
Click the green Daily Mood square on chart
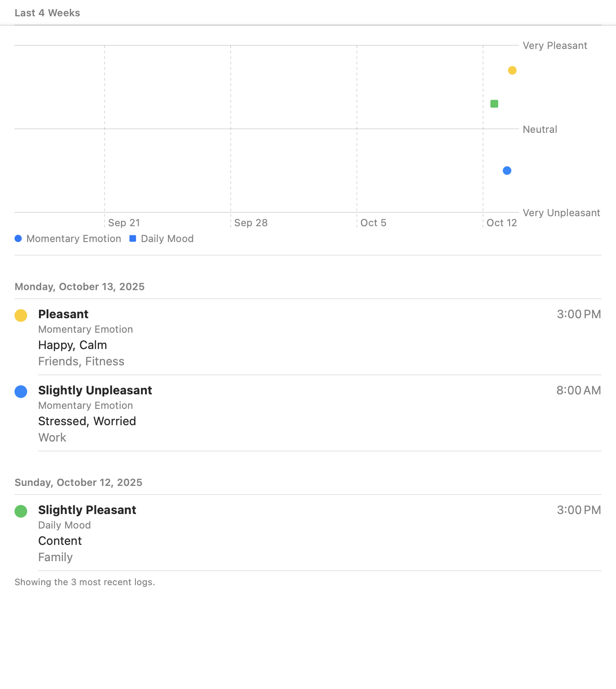click(494, 104)
